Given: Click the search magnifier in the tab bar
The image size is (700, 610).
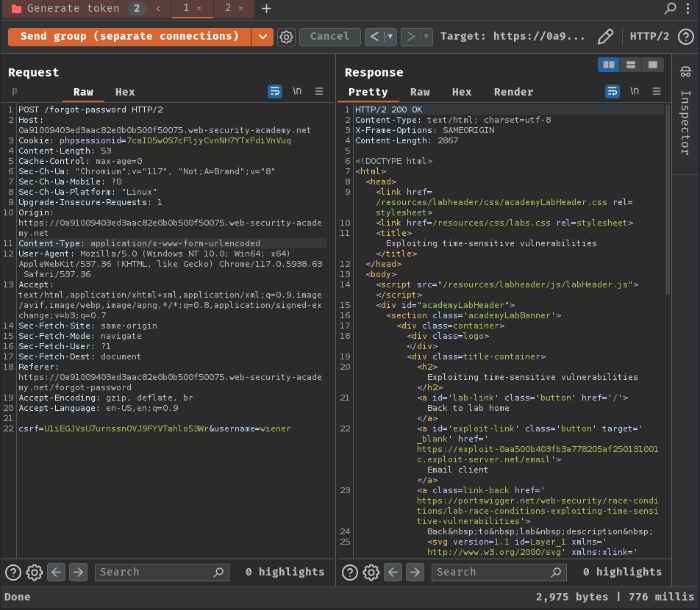Looking at the screenshot, I should [670, 8].
